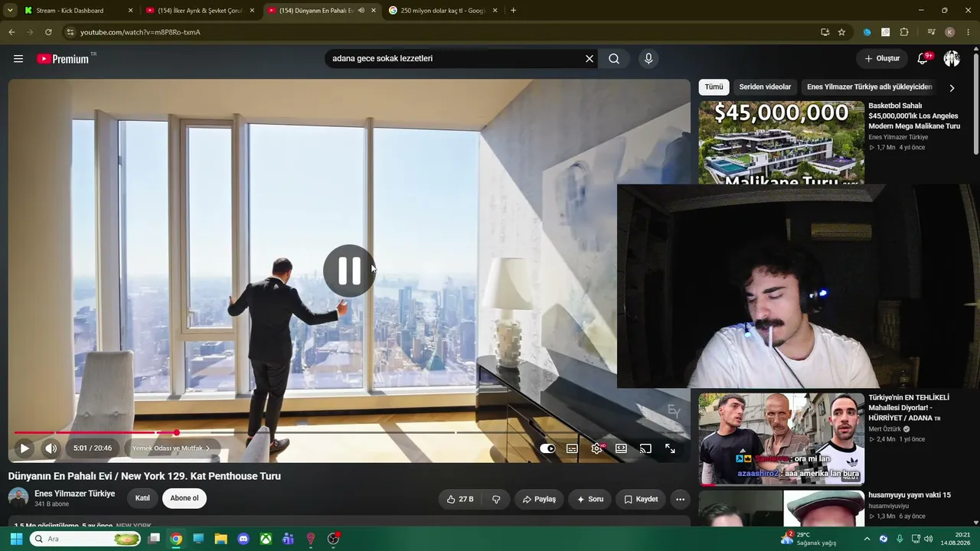Open File Explorer from the taskbar
Screen dimensions: 980x551
(x=220, y=539)
